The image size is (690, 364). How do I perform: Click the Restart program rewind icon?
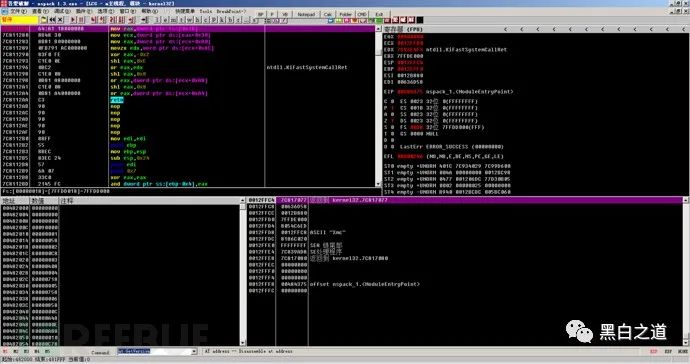[x=52, y=20]
